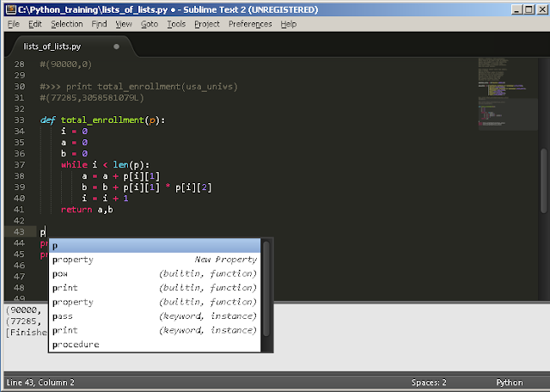Image resolution: width=550 pixels, height=392 pixels.
Task: Place cursor on 'return a,b' line
Action: [87, 210]
